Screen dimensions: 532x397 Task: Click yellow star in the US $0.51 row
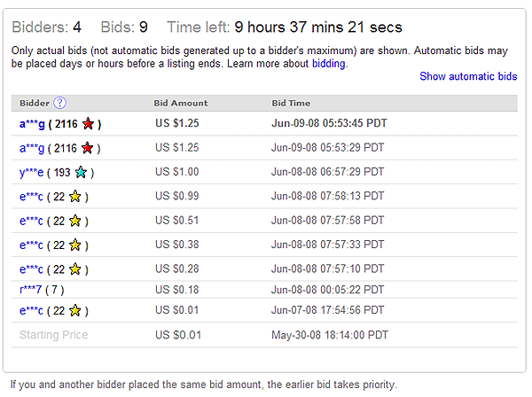(75, 221)
